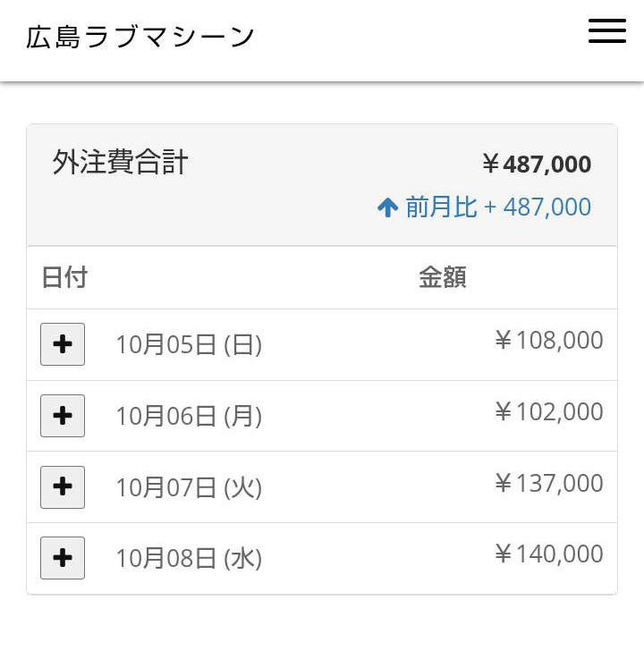Click the ¥487,000 total amount
644x651 pixels.
536,165
